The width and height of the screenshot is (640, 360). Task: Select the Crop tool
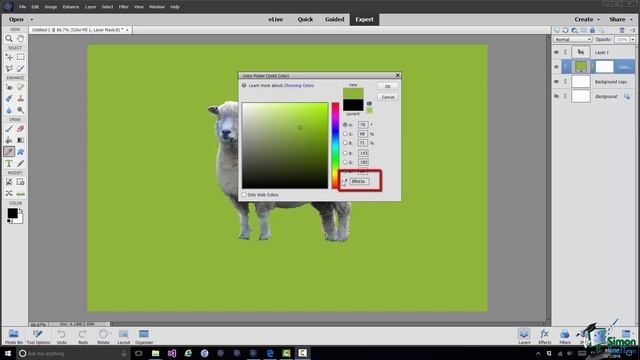pyautogui.click(x=9, y=182)
